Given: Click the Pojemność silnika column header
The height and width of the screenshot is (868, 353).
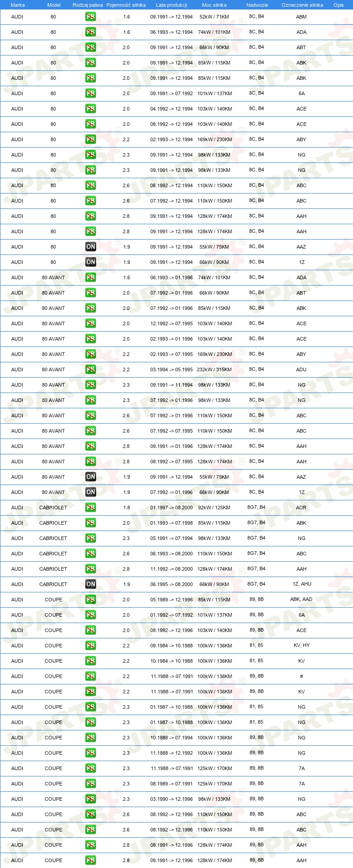Looking at the screenshot, I should click(x=126, y=5).
